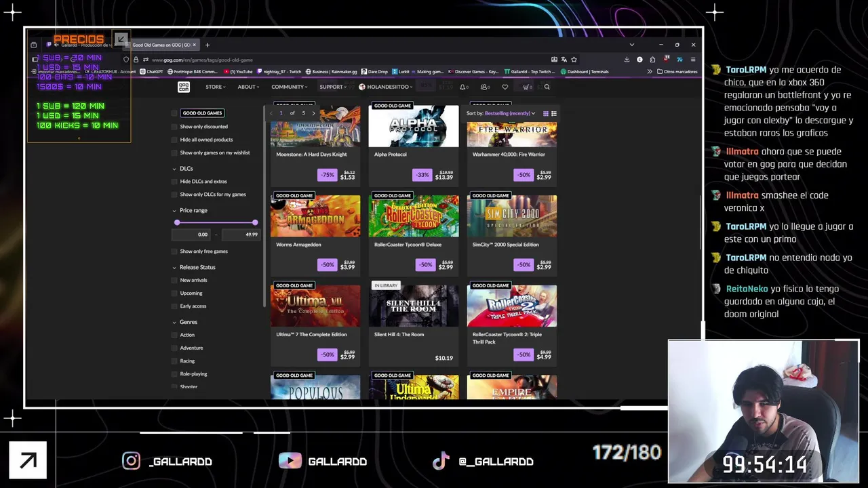Collapse the DLCs filter section
This screenshot has width=868, height=488.
coord(183,169)
